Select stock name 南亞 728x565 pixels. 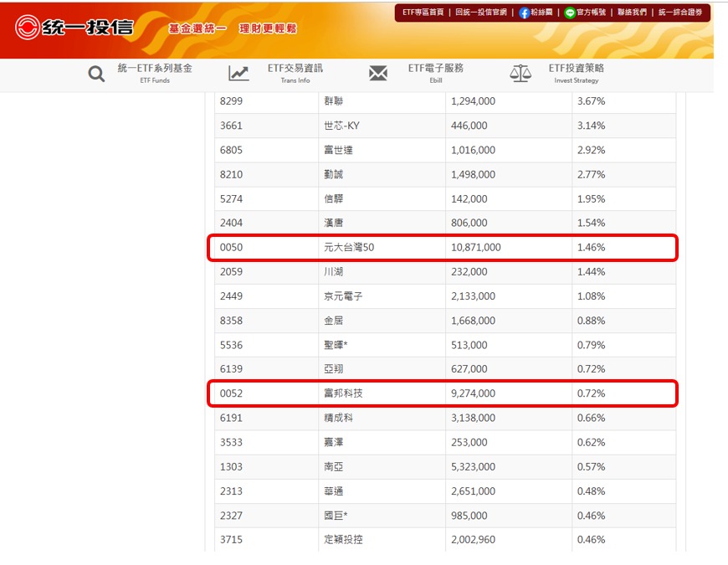click(x=333, y=467)
